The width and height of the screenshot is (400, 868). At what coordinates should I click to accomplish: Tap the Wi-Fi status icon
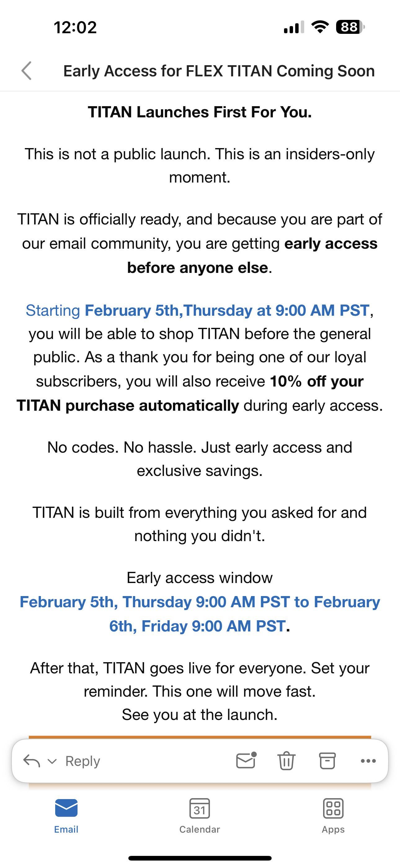(320, 27)
